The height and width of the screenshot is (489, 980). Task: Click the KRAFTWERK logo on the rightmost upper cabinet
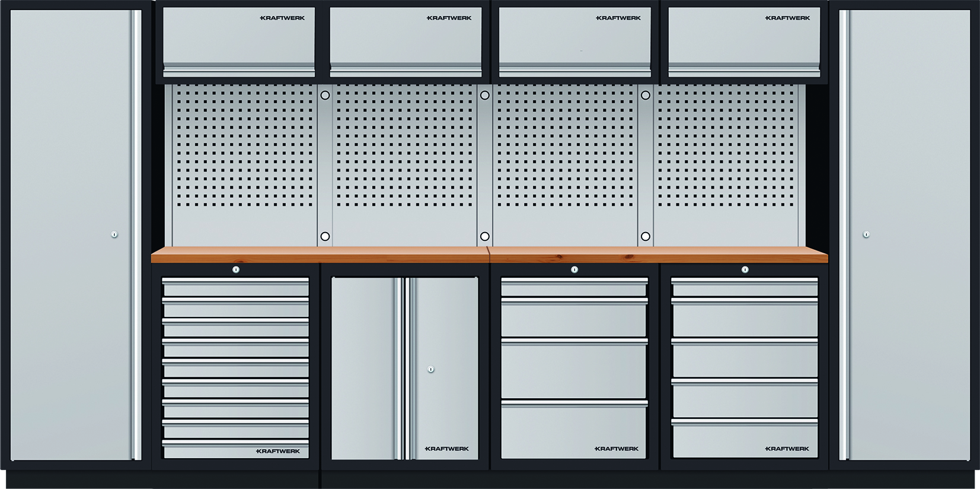click(x=787, y=18)
